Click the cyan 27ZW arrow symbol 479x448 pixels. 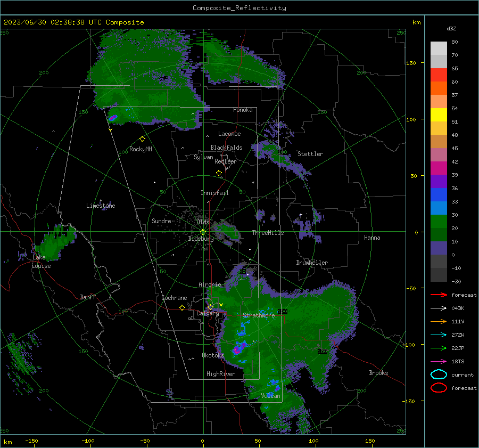tap(439, 335)
